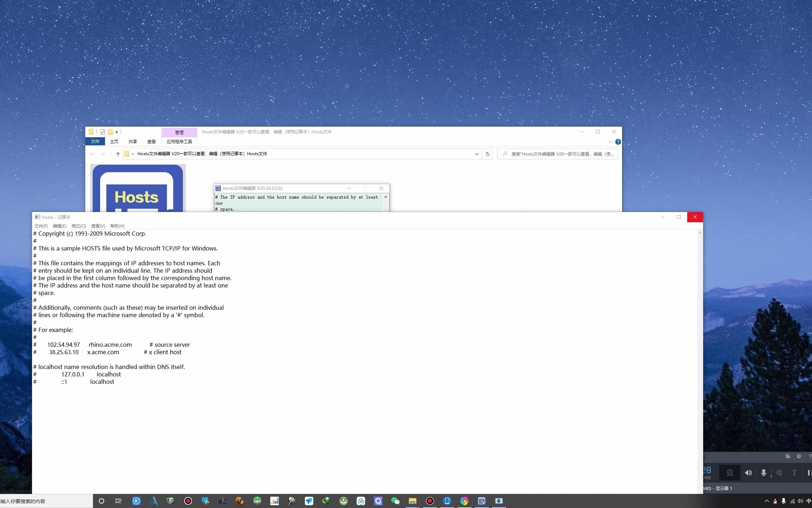
Task: Click the blue 文件 button in Explorer
Action: click(x=95, y=141)
